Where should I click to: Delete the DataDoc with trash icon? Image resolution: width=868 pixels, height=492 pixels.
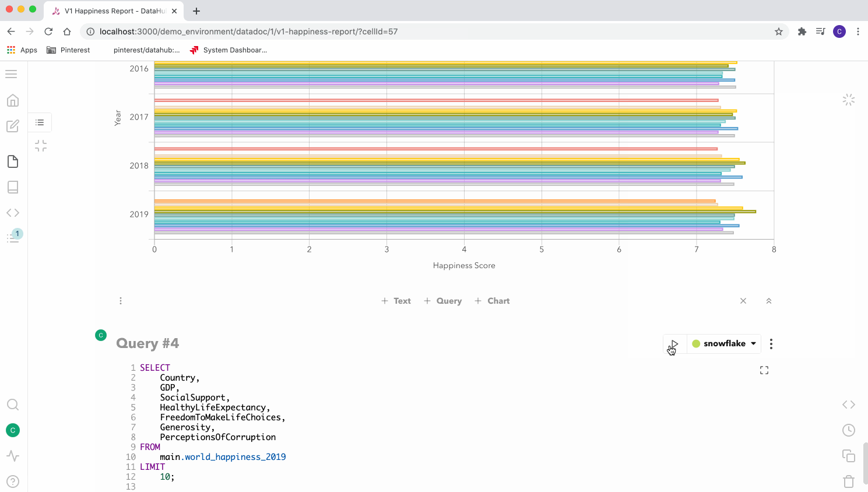pos(849,482)
